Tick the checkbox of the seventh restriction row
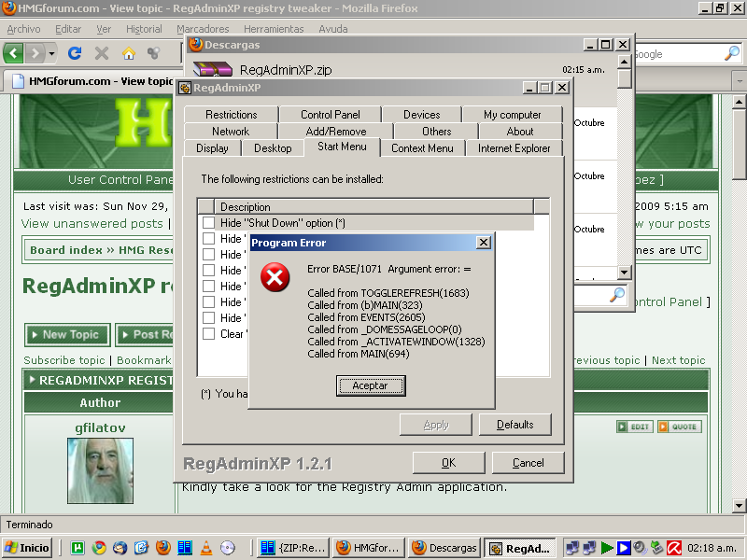 (x=208, y=317)
